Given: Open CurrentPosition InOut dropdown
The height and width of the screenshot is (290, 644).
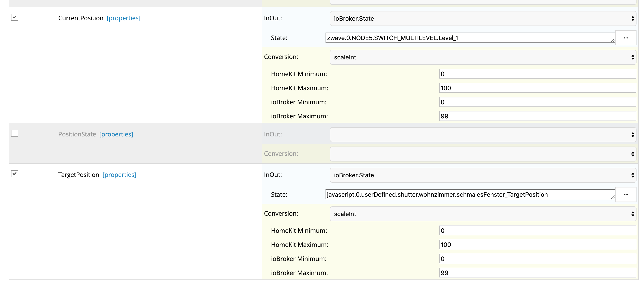Looking at the screenshot, I should (x=483, y=18).
